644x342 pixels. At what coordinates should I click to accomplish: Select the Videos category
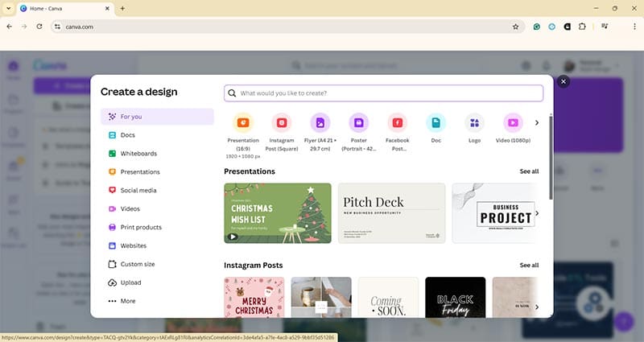(157, 209)
